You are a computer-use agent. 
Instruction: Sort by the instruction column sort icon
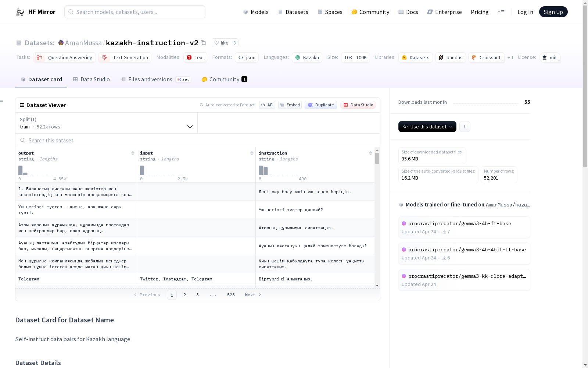pos(370,153)
